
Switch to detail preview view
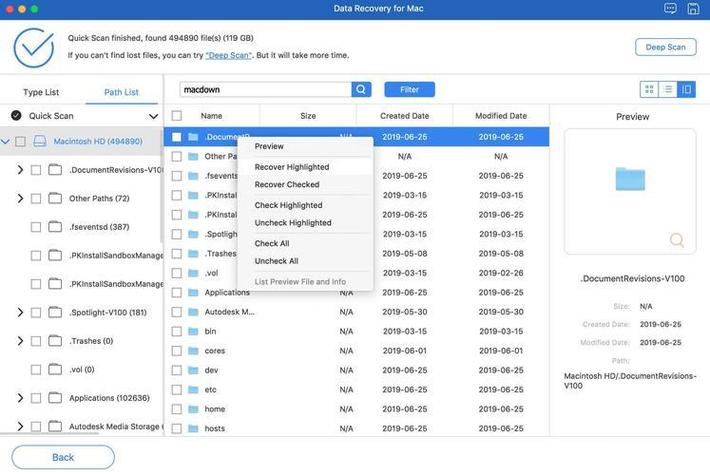point(686,89)
